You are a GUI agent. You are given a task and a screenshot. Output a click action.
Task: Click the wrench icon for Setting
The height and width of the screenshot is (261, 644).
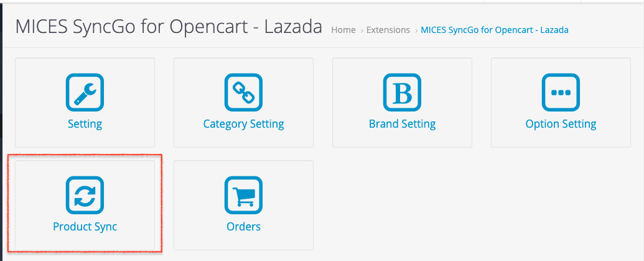(85, 93)
